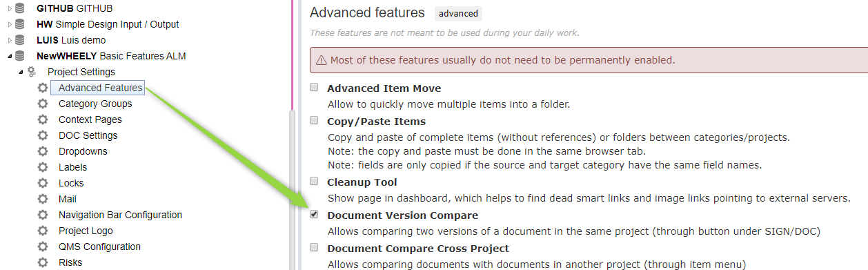Image resolution: width=868 pixels, height=270 pixels.
Task: Click the HW project database icon
Action: [x=19, y=24]
